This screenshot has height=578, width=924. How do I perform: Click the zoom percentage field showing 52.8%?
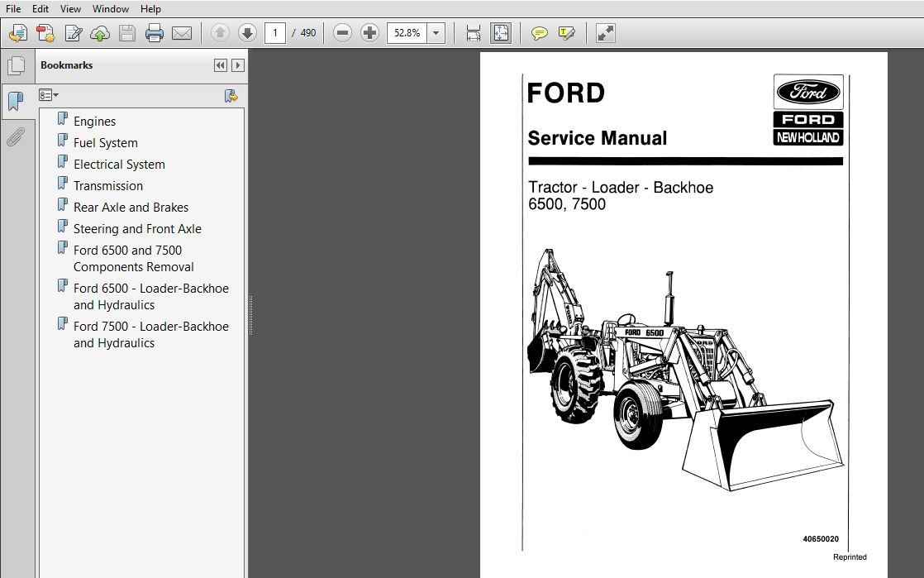click(407, 33)
